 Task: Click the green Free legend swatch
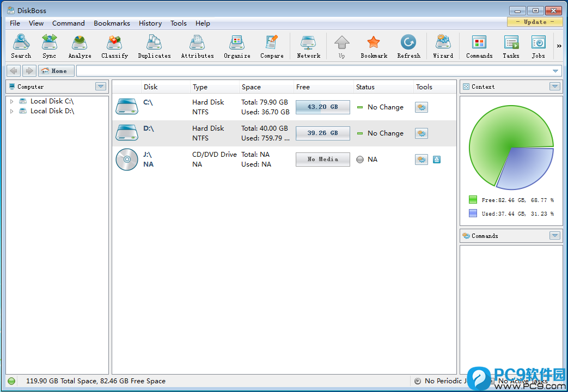pyautogui.click(x=473, y=200)
